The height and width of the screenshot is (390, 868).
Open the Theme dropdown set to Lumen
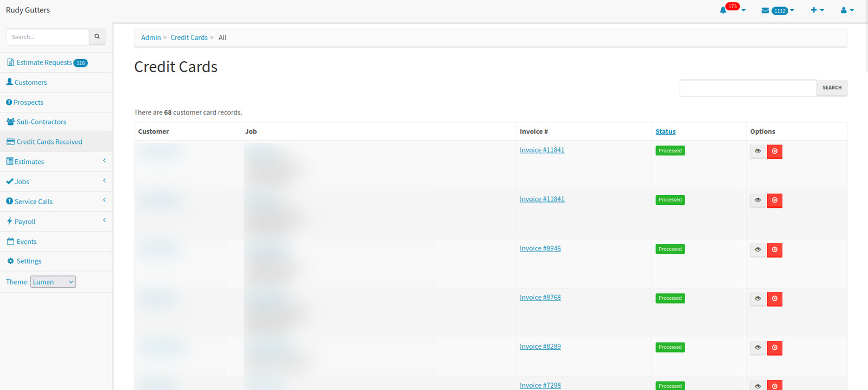click(x=53, y=282)
